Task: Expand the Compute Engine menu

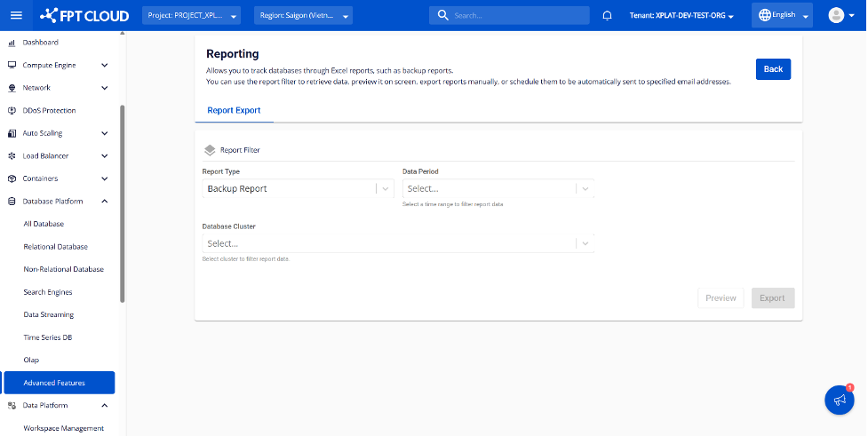Action: 104,65
